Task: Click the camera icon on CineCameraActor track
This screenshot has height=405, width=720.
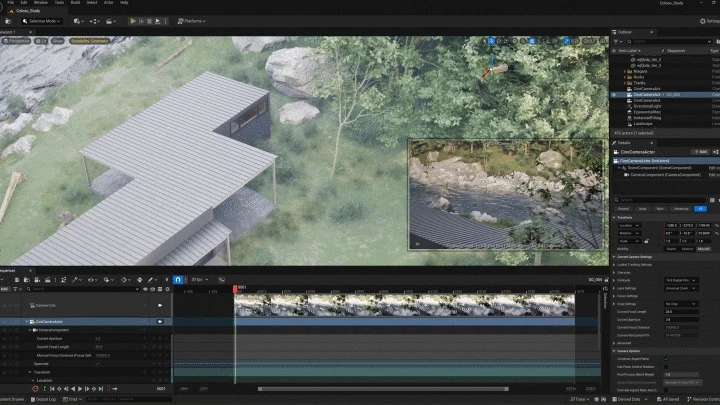Action: (160, 322)
